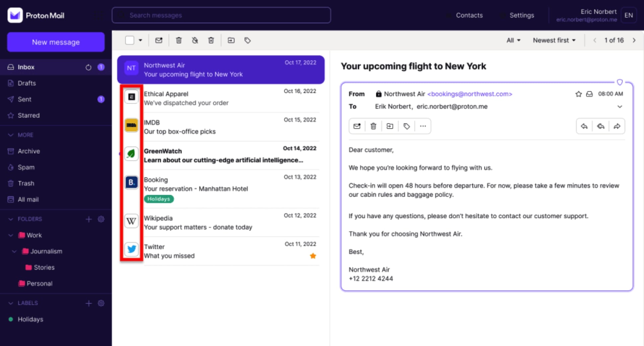The height and width of the screenshot is (346, 644).
Task: Click the Search messages field
Action: click(221, 15)
